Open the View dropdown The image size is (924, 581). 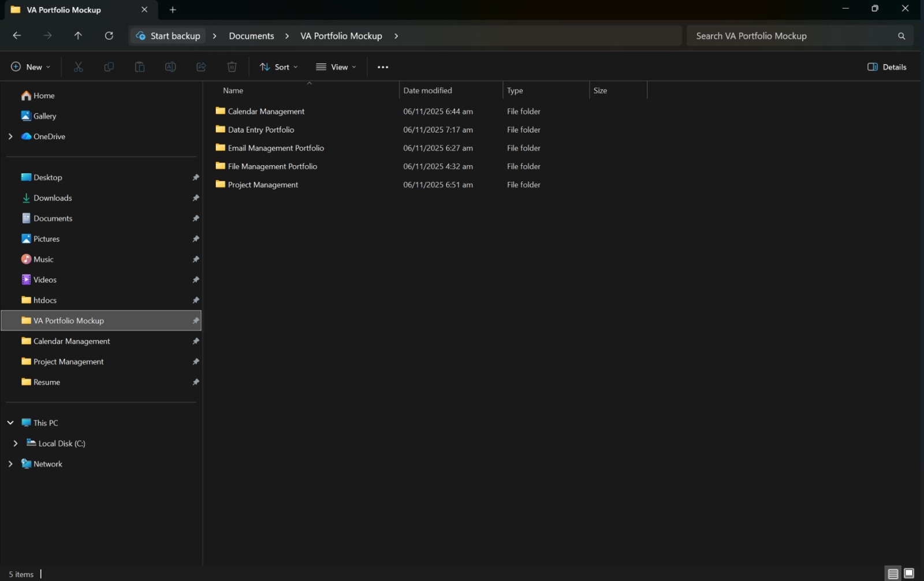click(x=336, y=67)
